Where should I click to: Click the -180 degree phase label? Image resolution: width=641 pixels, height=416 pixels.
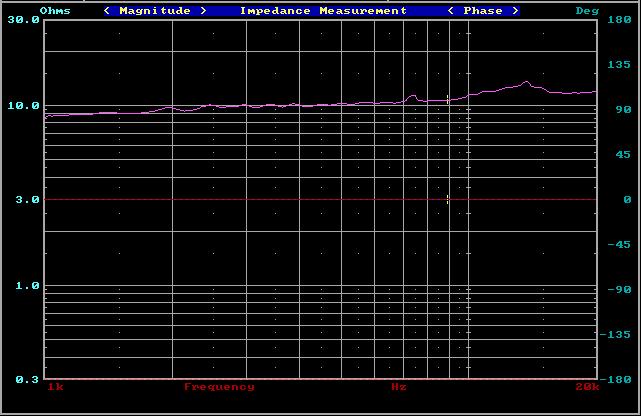coord(615,380)
